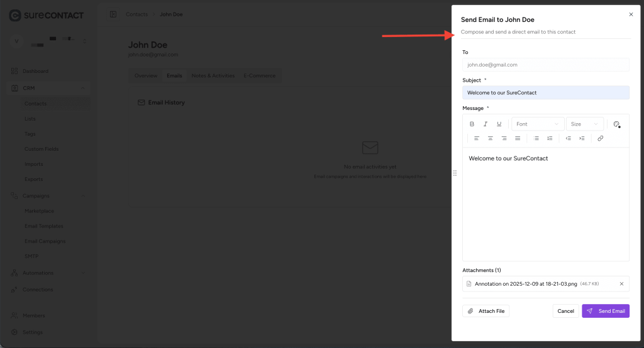Send the email to John Doe
Image resolution: width=644 pixels, height=348 pixels.
pos(606,311)
